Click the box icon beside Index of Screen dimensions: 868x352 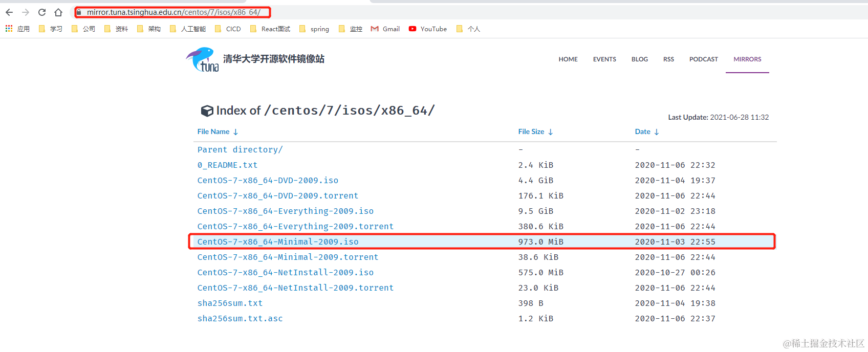[207, 111]
